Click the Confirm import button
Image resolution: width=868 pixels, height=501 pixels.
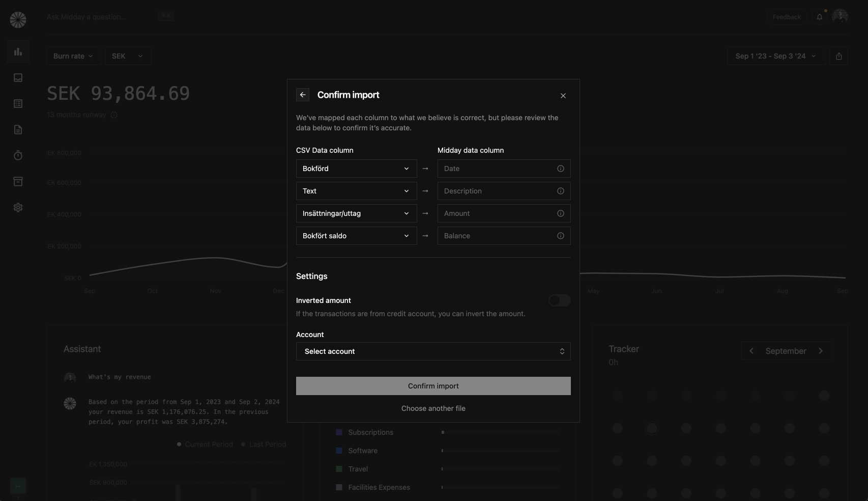tap(433, 386)
